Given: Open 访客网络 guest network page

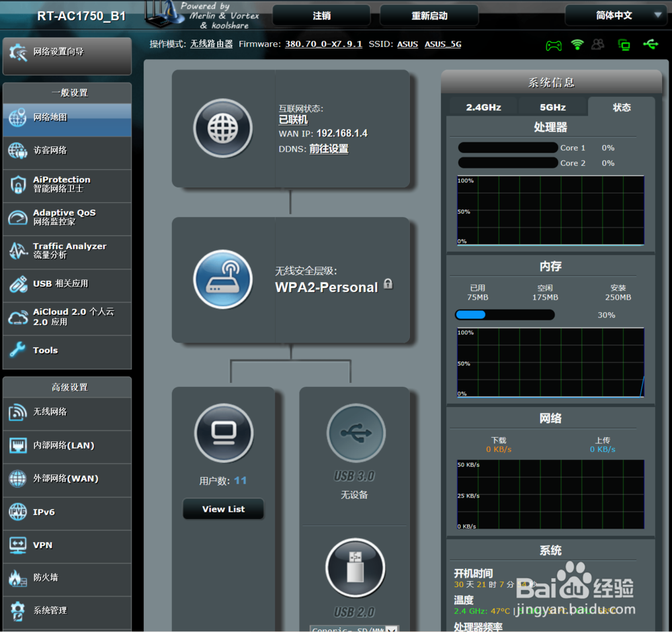Looking at the screenshot, I should tap(67, 152).
